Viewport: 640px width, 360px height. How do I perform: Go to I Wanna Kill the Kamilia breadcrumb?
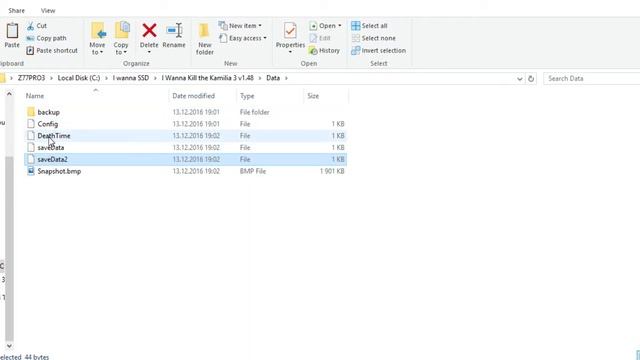click(207, 78)
